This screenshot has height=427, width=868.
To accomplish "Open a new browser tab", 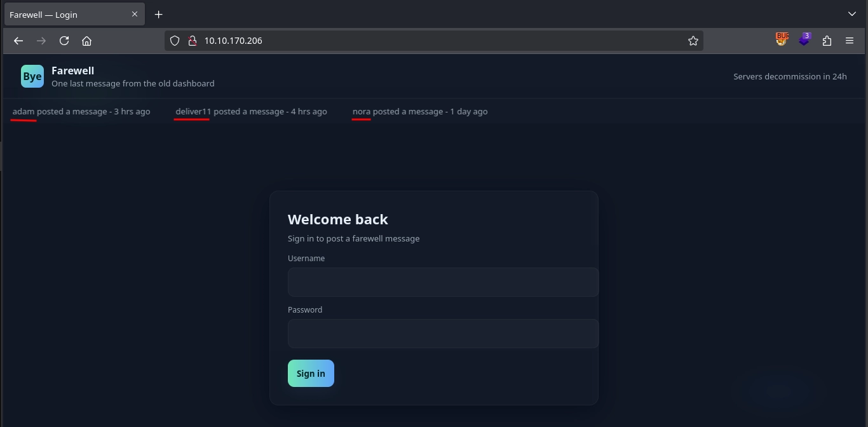I will (x=159, y=14).
